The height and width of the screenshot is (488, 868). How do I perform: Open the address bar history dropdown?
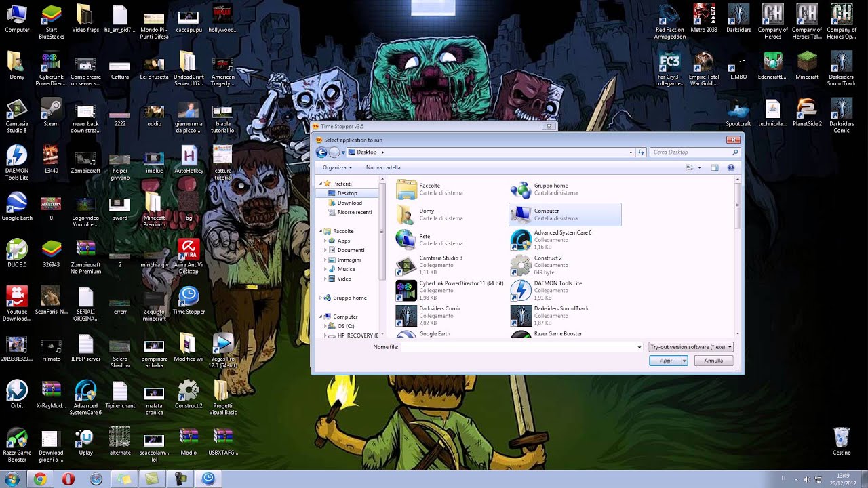pos(631,152)
